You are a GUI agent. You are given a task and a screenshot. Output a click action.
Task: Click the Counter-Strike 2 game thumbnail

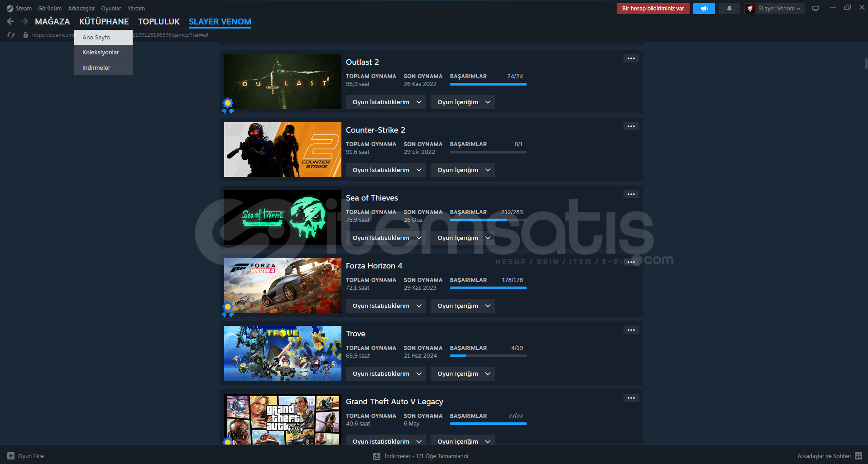pos(283,149)
